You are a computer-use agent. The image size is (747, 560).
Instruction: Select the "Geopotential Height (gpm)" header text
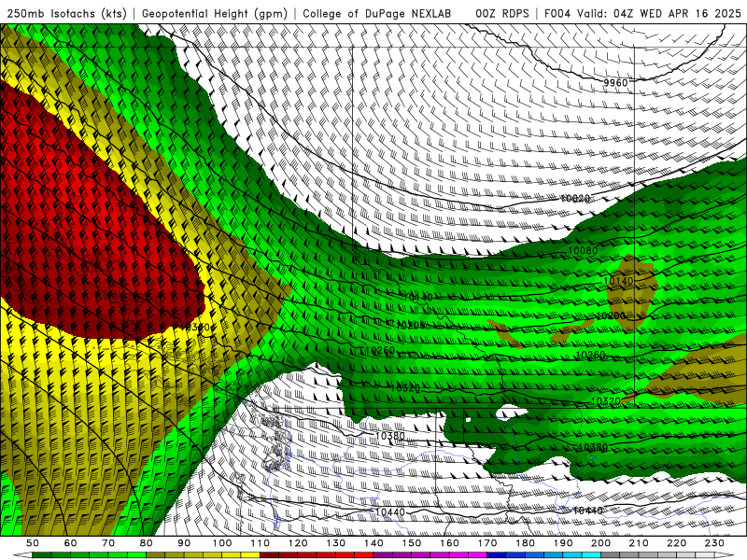pyautogui.click(x=215, y=13)
